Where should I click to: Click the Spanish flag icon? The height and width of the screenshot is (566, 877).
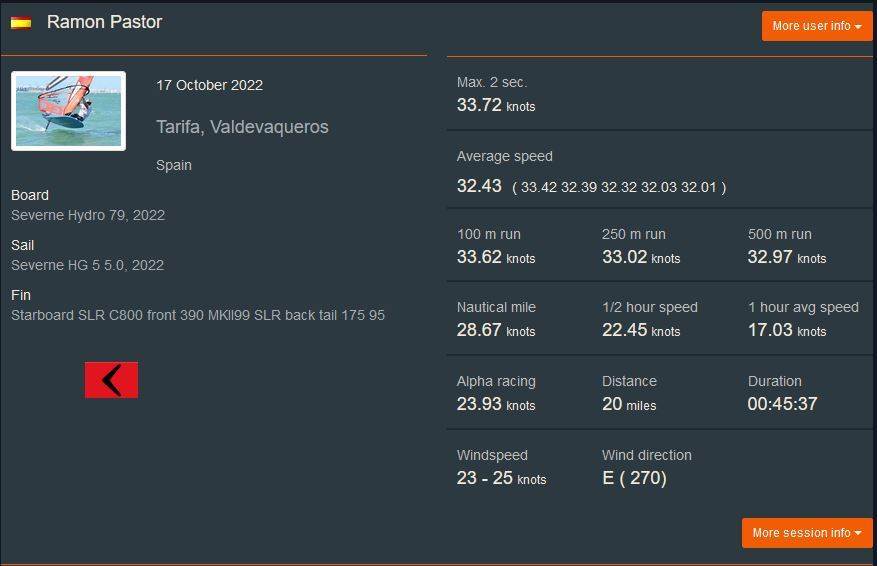tap(21, 23)
